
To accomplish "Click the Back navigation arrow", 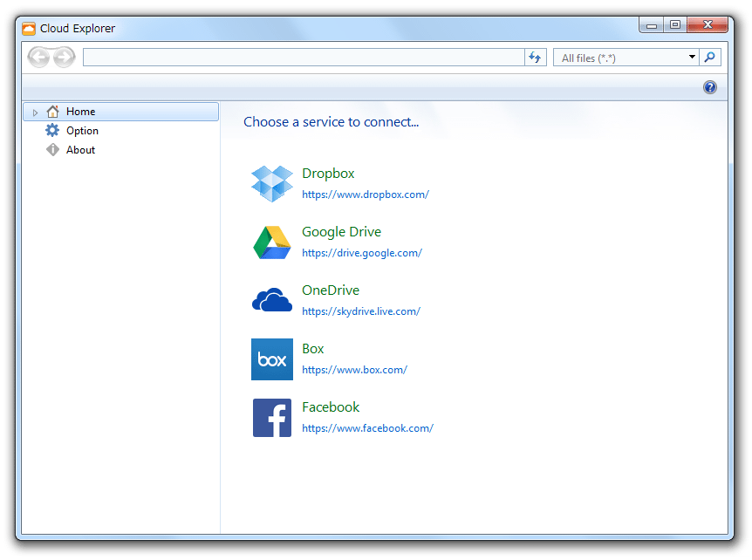I will (x=39, y=58).
